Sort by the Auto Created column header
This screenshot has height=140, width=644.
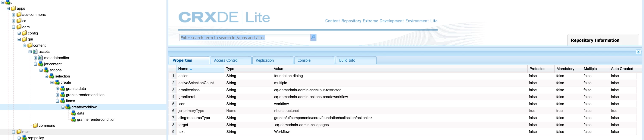(x=622, y=69)
